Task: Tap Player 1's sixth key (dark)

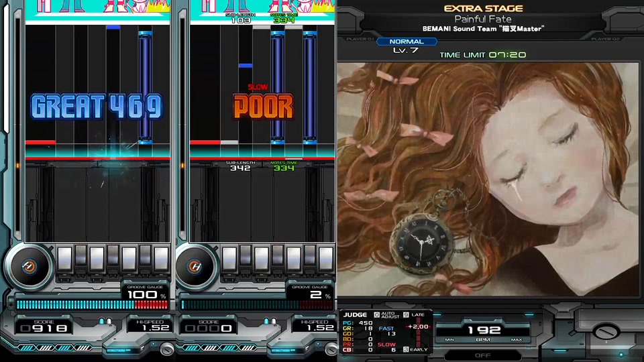Action: coord(145,255)
